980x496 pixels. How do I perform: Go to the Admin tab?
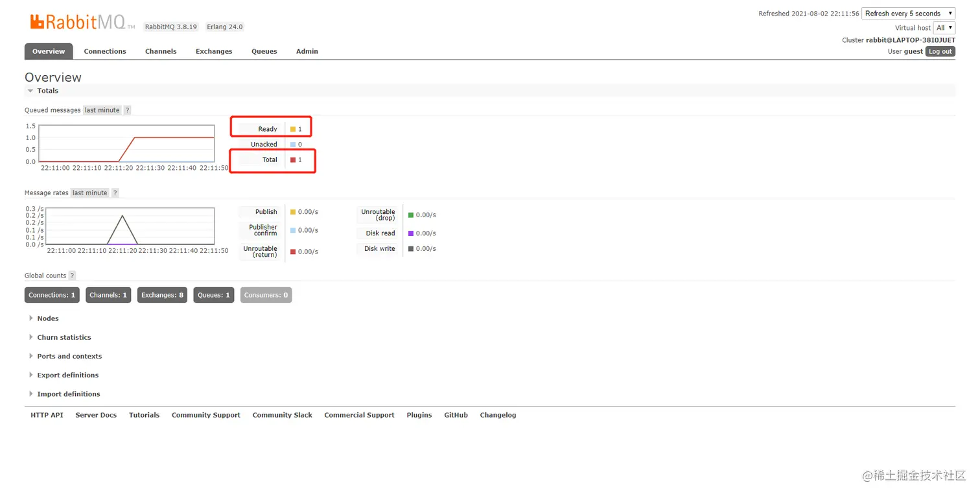(x=307, y=51)
